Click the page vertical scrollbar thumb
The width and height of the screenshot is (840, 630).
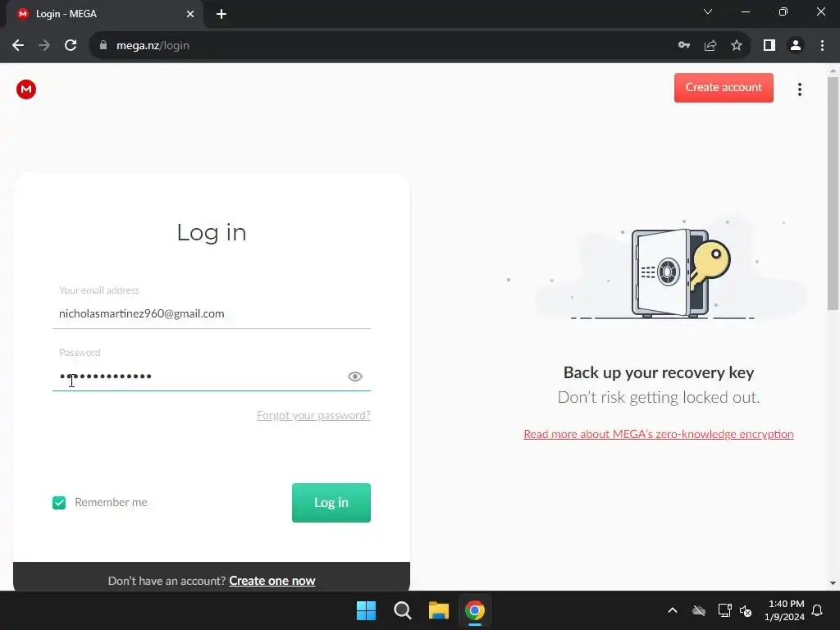point(833,193)
